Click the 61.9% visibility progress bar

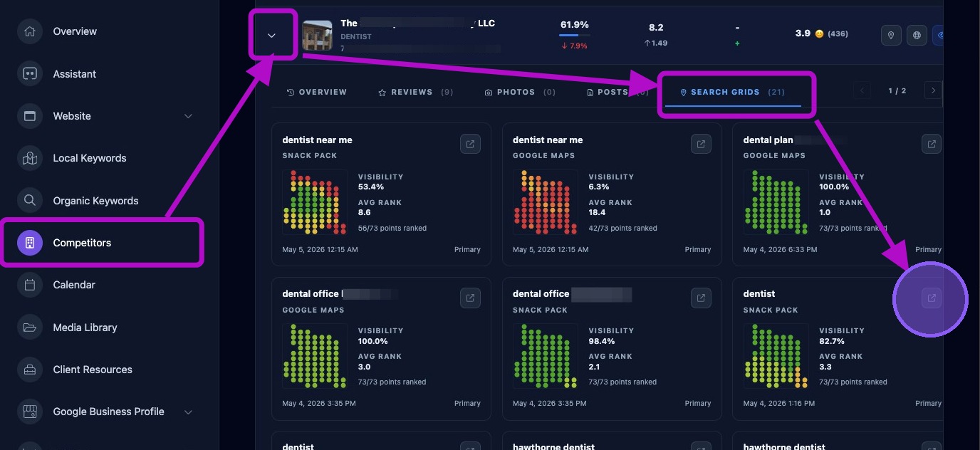pyautogui.click(x=574, y=35)
